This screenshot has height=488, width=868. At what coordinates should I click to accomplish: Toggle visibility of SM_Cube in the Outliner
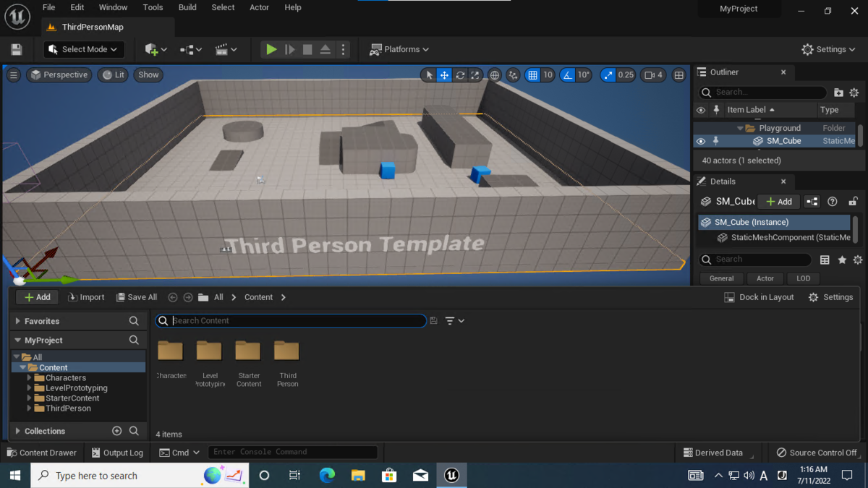click(x=700, y=141)
